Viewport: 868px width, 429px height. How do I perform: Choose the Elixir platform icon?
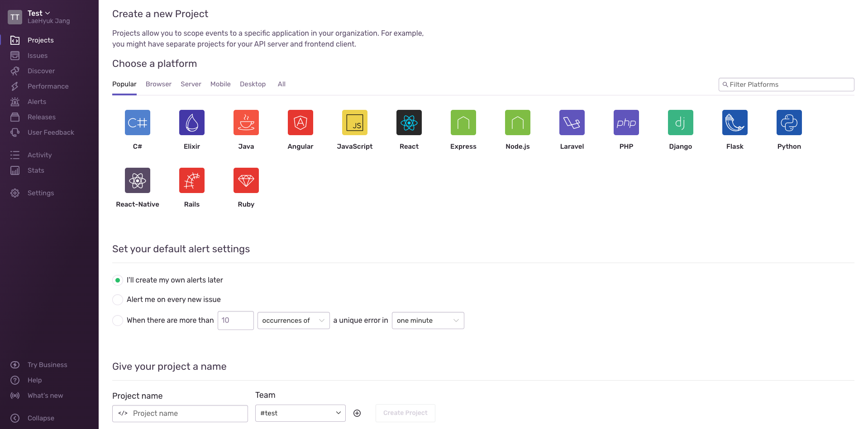tap(192, 123)
